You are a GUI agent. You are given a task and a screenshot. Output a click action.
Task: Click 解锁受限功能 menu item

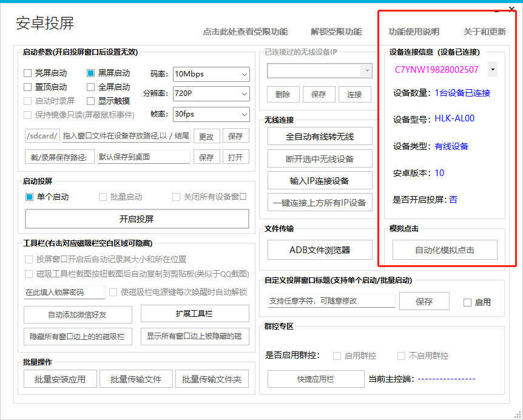pos(336,32)
